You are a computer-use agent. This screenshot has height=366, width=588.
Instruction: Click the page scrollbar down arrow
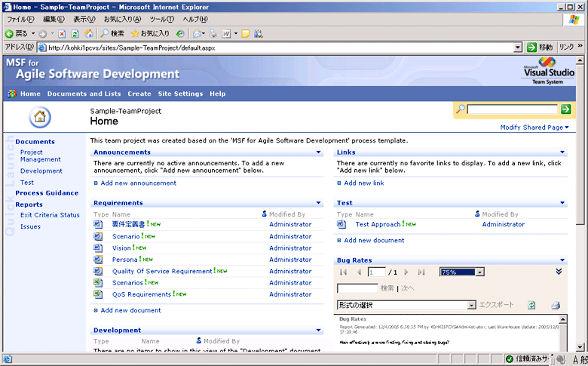580,347
